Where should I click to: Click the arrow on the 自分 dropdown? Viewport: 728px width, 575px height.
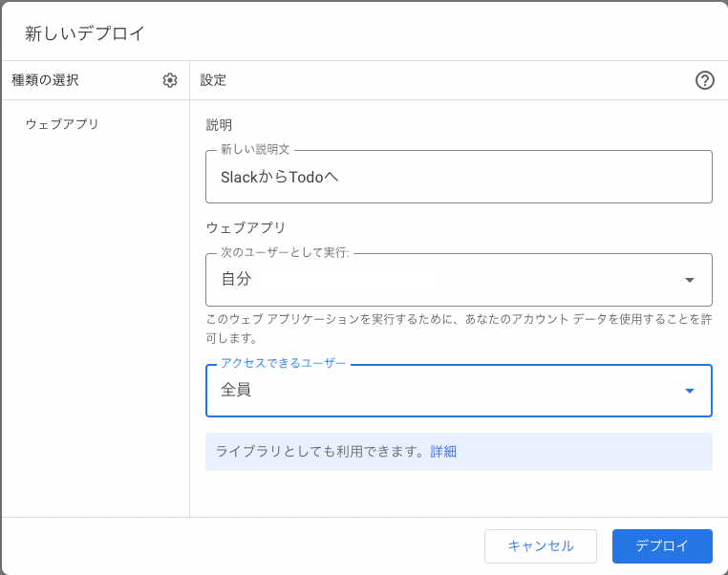click(690, 280)
